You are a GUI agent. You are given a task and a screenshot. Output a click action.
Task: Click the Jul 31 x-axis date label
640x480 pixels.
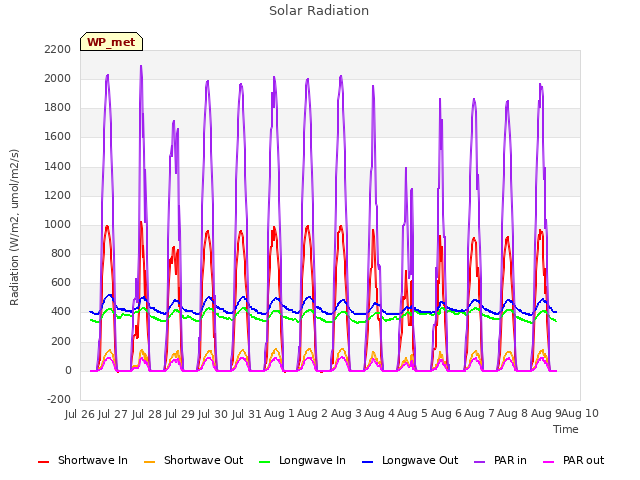coord(247,414)
